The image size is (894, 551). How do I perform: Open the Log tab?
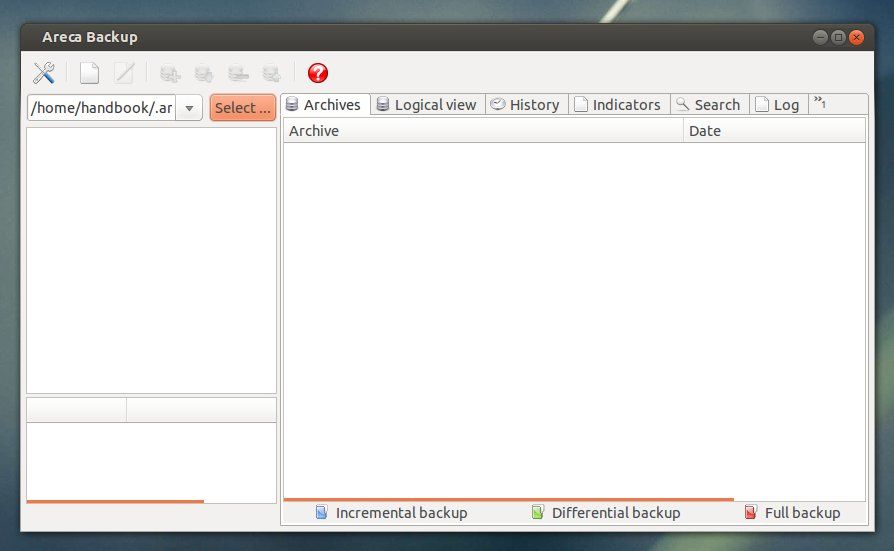point(778,105)
